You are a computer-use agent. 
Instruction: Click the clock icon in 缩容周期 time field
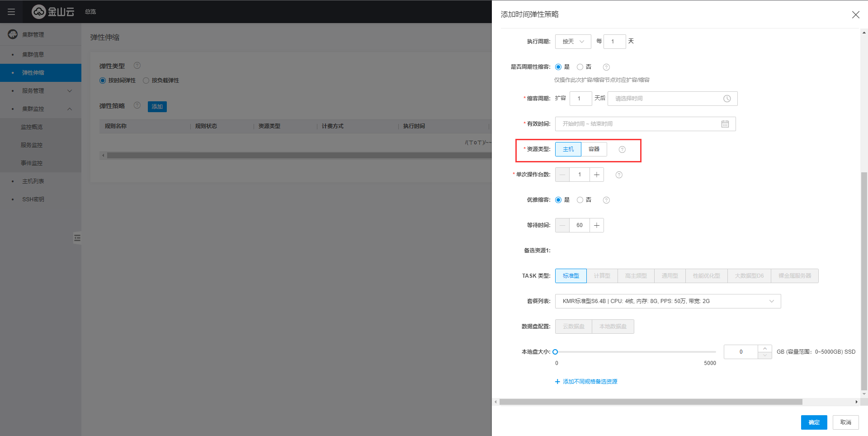[727, 99]
